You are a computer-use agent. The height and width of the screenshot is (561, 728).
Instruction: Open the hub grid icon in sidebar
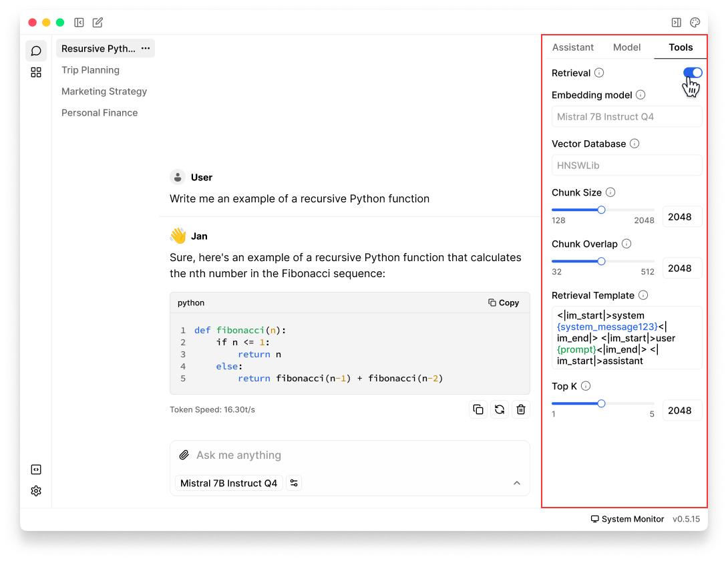pyautogui.click(x=36, y=72)
